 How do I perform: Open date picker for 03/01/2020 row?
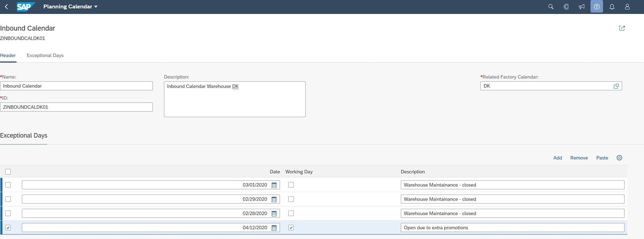pos(274,185)
